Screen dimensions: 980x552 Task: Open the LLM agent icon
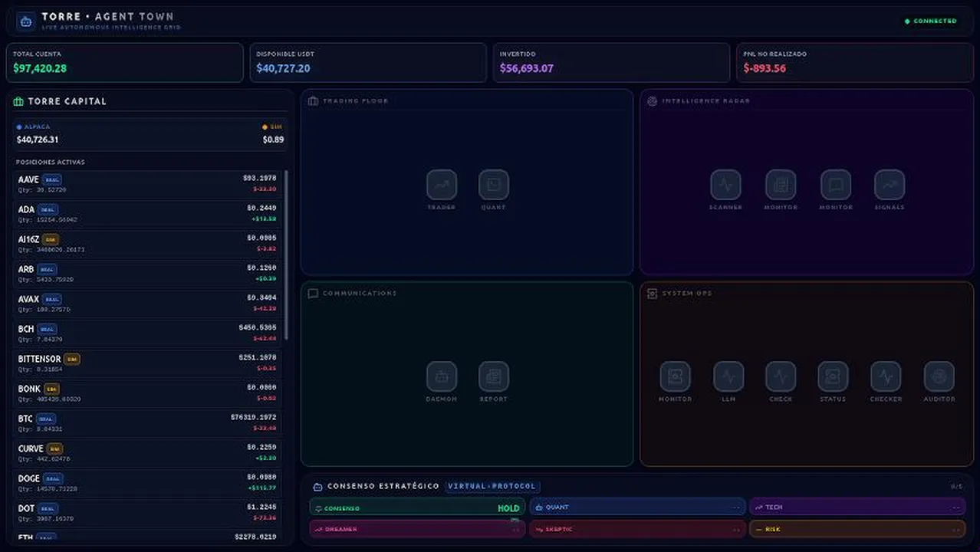(x=728, y=376)
